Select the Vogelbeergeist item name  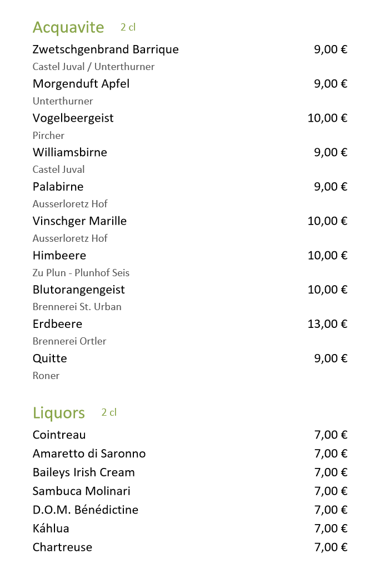73,118
